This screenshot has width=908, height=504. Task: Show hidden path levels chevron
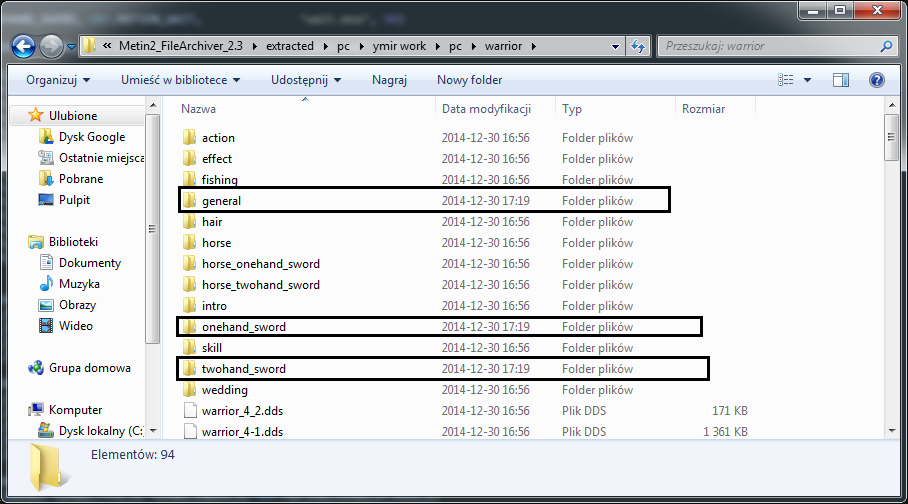[x=107, y=46]
